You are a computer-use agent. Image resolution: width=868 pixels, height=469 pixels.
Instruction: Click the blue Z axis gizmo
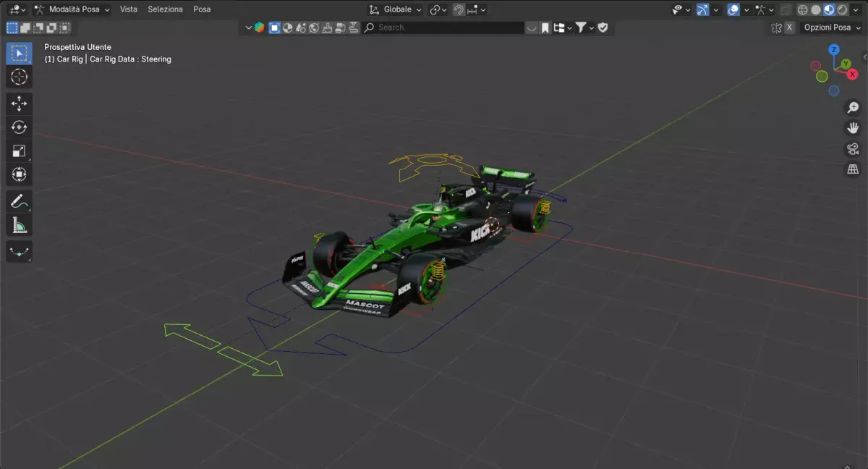coord(834,49)
